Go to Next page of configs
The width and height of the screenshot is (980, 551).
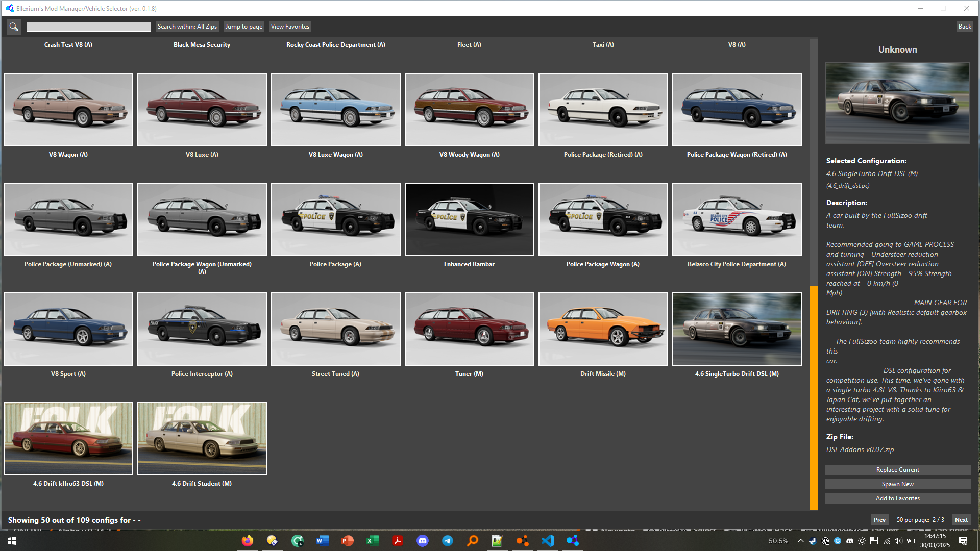coord(961,520)
